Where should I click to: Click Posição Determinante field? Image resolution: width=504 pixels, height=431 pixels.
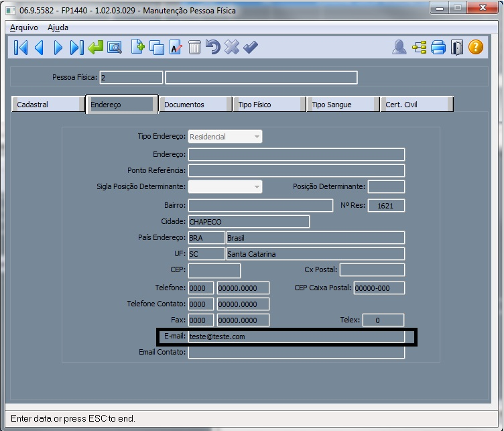click(x=386, y=187)
